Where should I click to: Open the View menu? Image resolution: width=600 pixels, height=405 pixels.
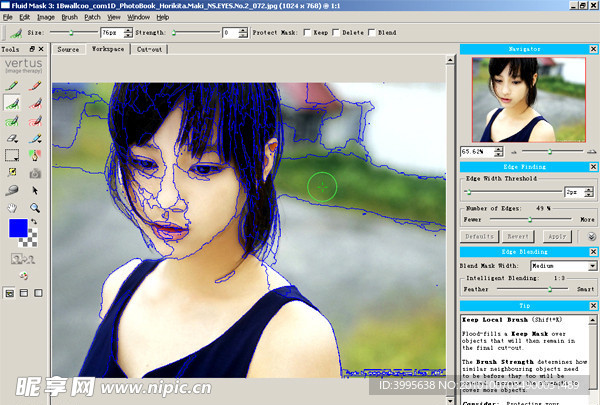(114, 17)
